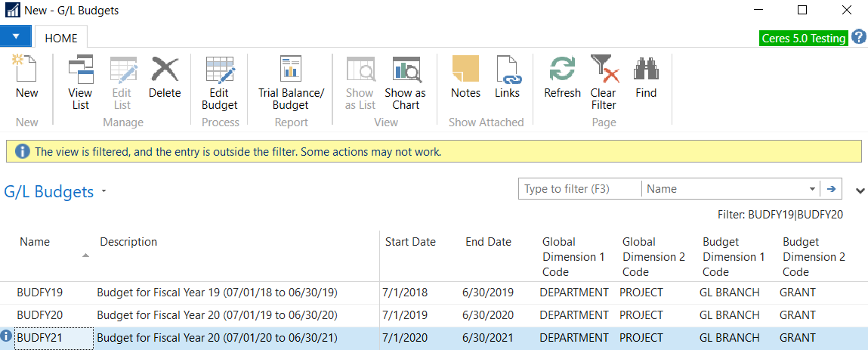Switch to Show as Chart view
Viewport: 868px width, 350px height.
(x=405, y=82)
